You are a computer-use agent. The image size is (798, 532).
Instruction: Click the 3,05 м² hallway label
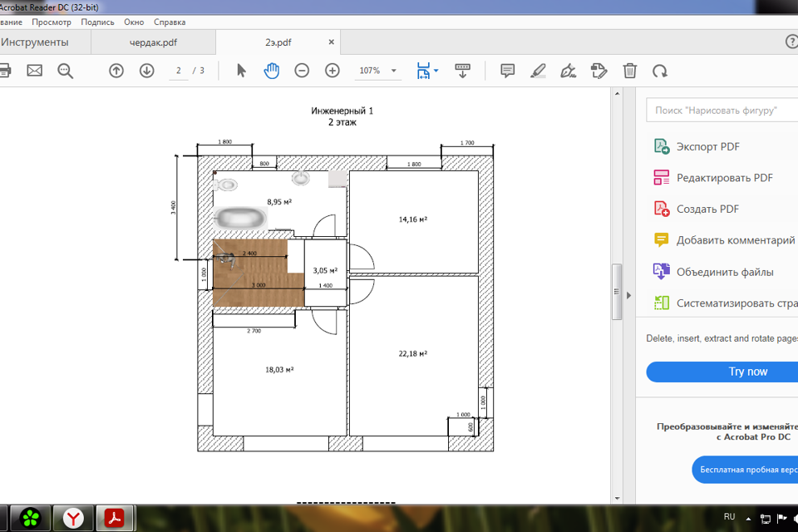pos(325,270)
